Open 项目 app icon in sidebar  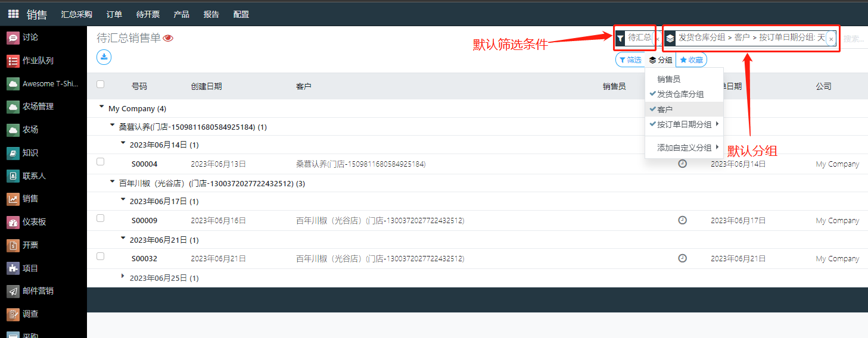pos(13,268)
